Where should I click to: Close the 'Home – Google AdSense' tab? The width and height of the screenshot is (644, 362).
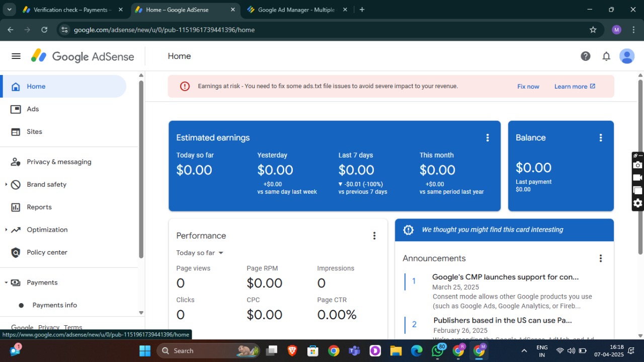point(233,10)
